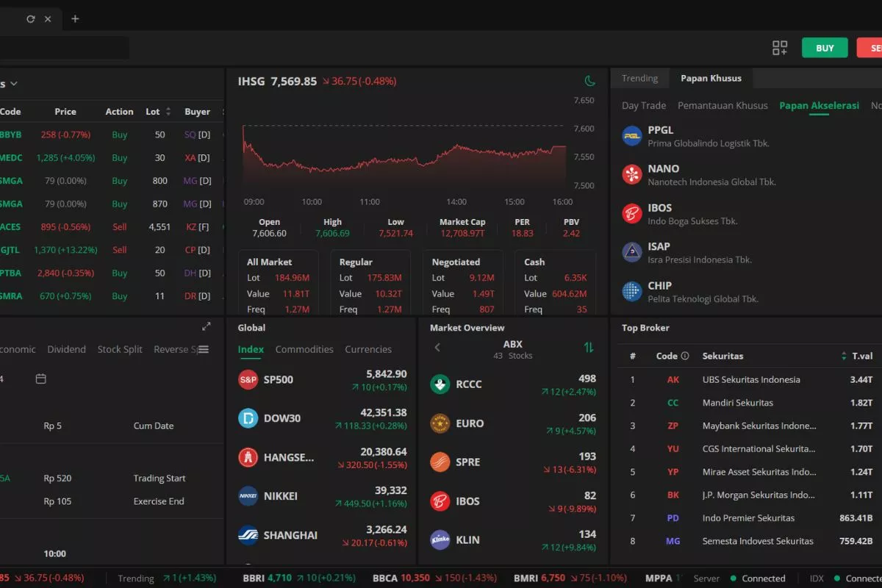Open the hamburger menu beside Reverse Split

click(204, 349)
